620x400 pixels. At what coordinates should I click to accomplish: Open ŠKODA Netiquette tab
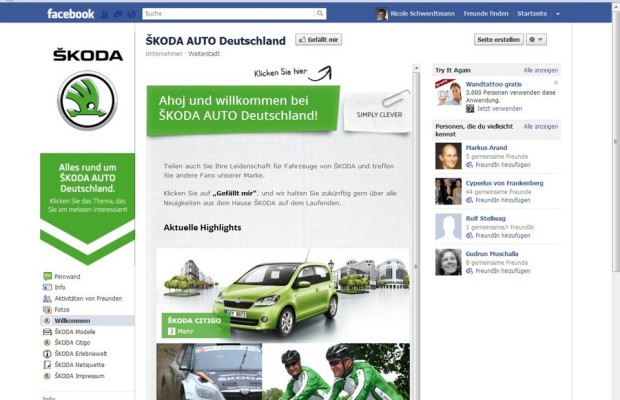[x=79, y=364]
